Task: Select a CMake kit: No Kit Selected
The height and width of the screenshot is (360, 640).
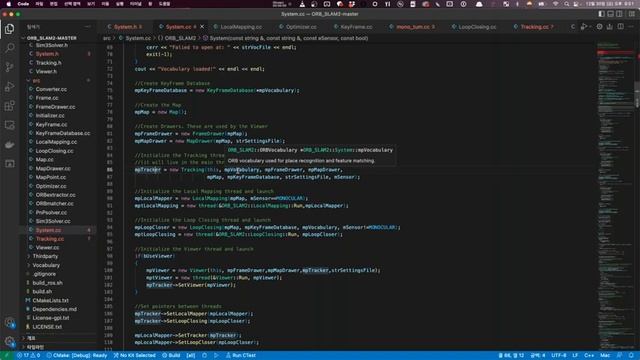Action: click(x=134, y=356)
